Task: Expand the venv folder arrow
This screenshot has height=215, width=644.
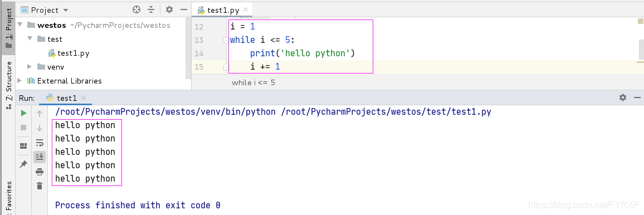Action: 30,66
